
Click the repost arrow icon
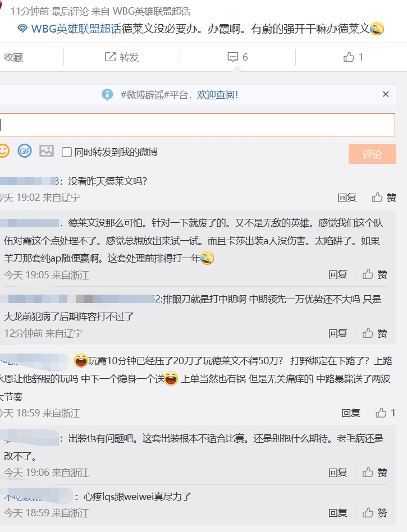tap(110, 57)
